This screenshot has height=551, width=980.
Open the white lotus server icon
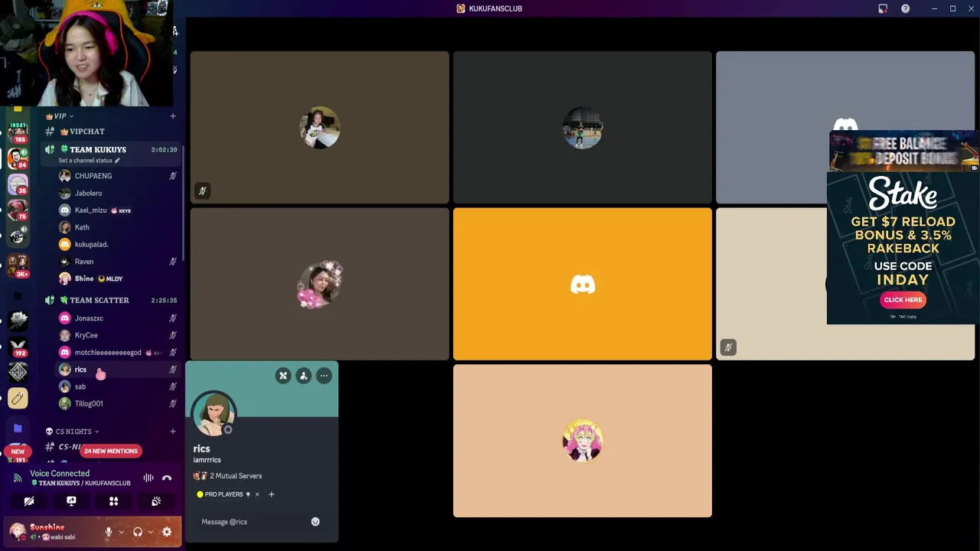(x=18, y=321)
